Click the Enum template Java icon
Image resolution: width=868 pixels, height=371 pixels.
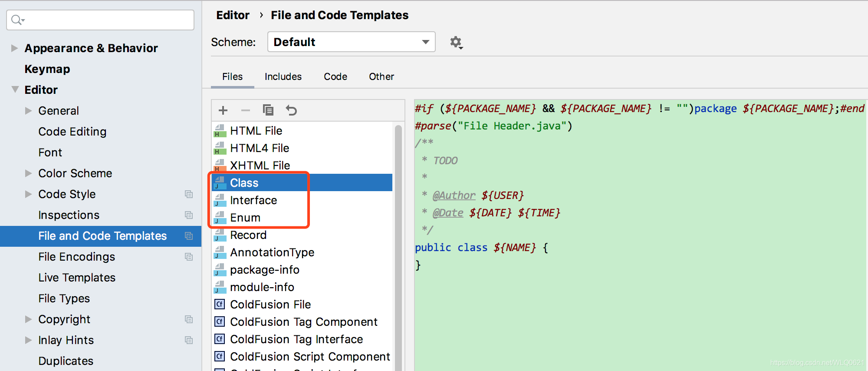pos(220,218)
